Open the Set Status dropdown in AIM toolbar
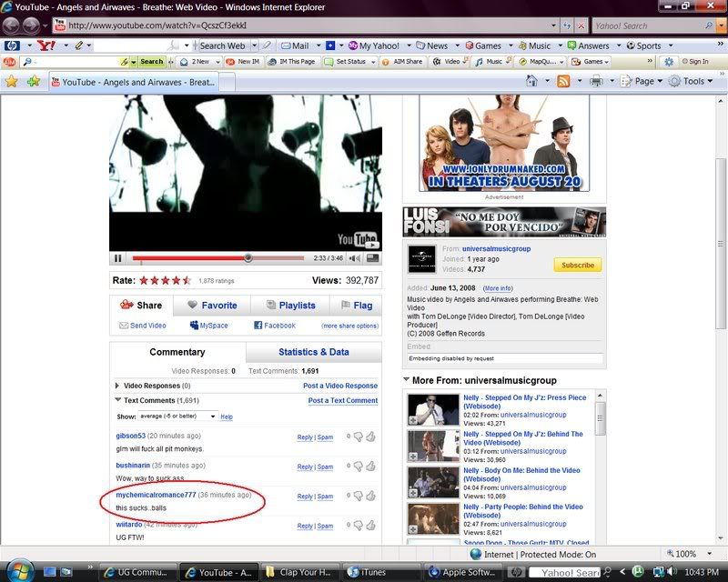 [x=373, y=62]
